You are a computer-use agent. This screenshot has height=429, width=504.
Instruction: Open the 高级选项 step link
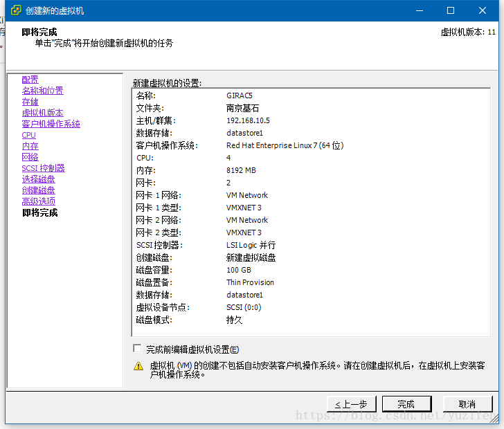click(39, 201)
